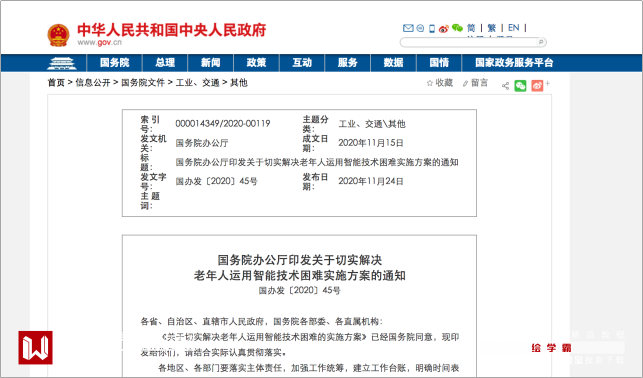Click the round icon beside the envelope
The height and width of the screenshot is (378, 643).
coord(420,28)
